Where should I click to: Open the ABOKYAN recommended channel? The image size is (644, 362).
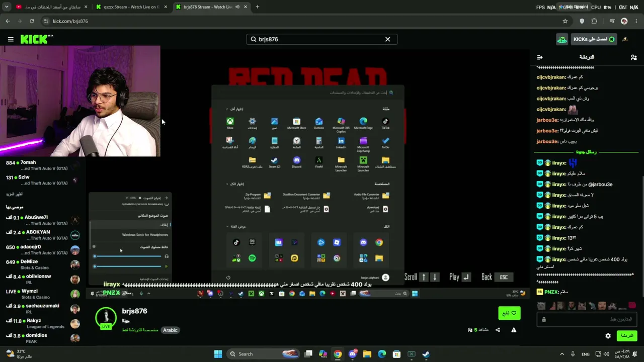[x=43, y=235]
